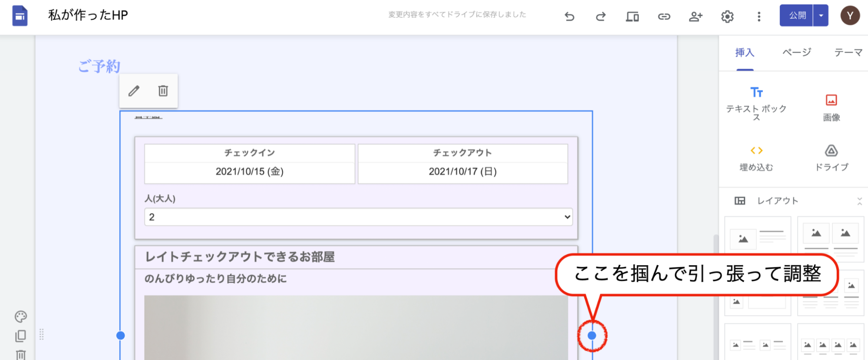
Task: Open section background palette icon
Action: click(x=20, y=317)
